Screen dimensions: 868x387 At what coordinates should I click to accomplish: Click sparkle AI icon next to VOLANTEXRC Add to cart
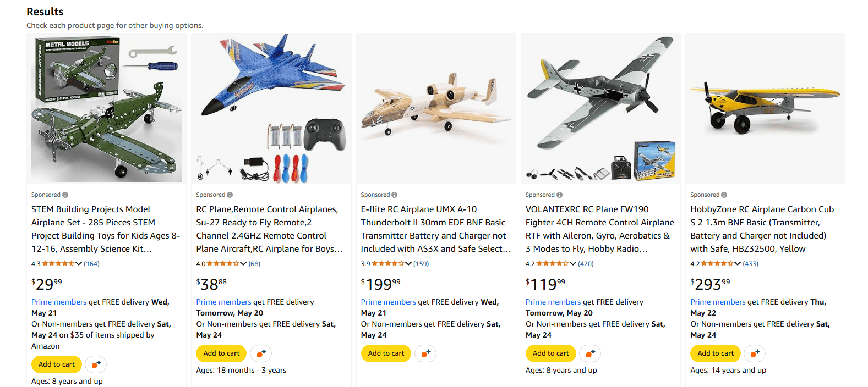pos(590,353)
